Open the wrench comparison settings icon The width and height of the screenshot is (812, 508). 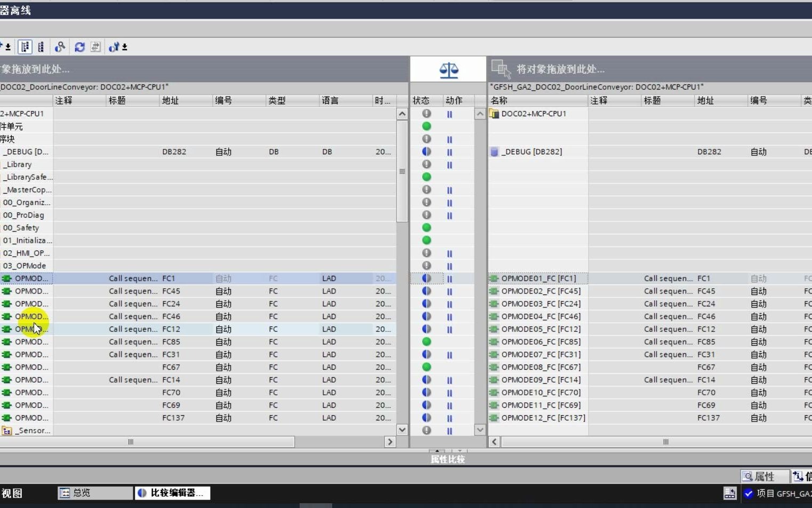click(x=114, y=47)
